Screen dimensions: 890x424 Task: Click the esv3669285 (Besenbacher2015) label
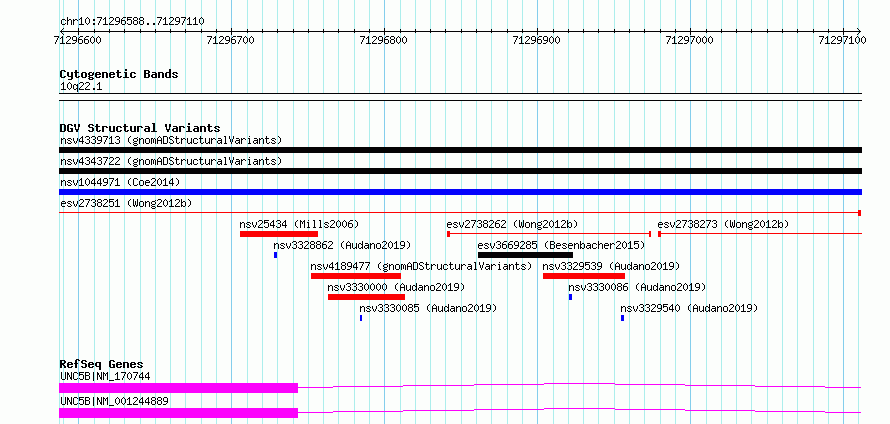coord(561,245)
